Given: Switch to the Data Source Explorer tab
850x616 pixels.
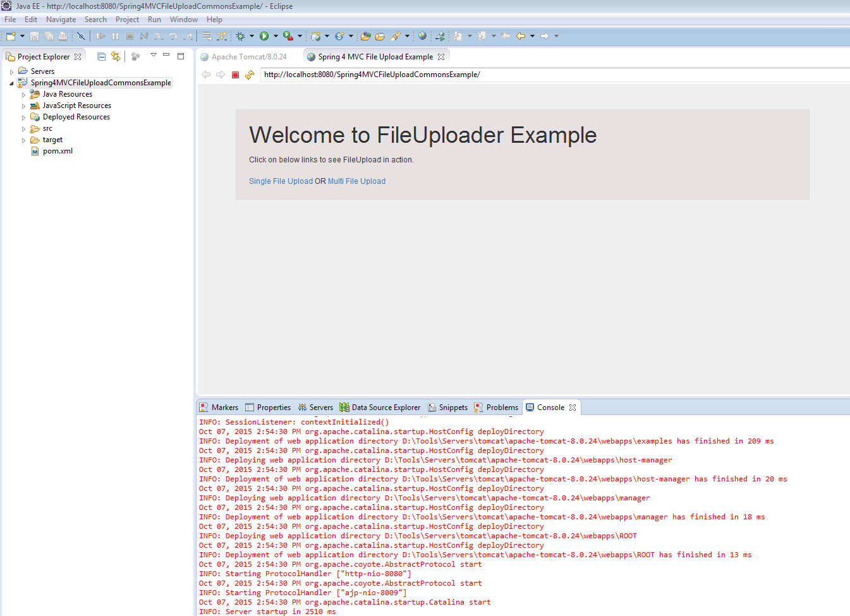Looking at the screenshot, I should tap(380, 408).
